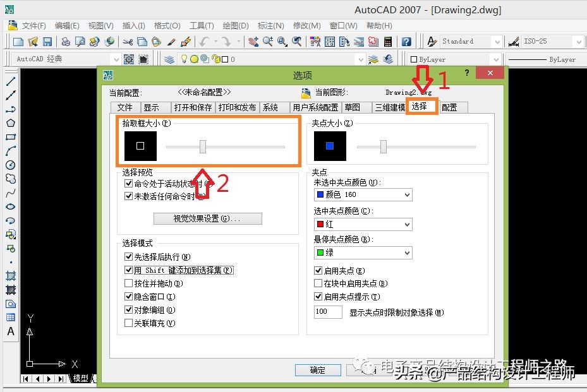587x392 pixels.
Task: Click the Undo arrow icon
Action: click(204, 42)
